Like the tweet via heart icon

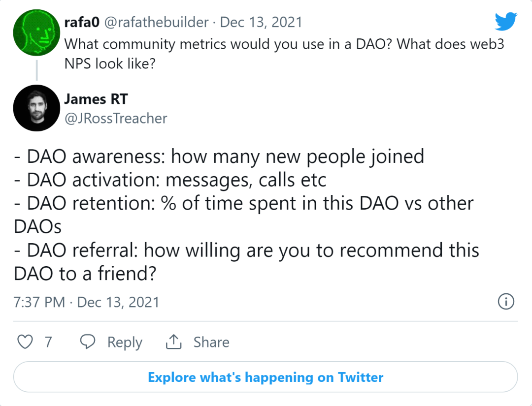tap(25, 342)
